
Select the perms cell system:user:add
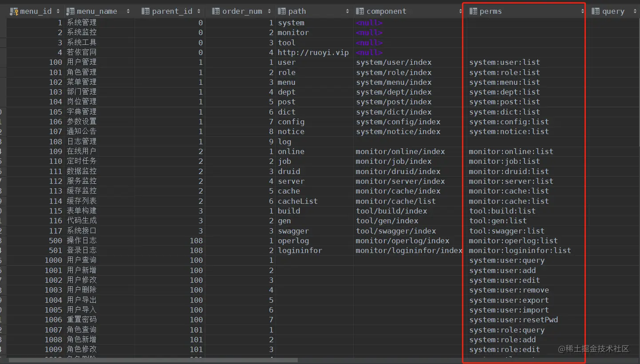(502, 270)
